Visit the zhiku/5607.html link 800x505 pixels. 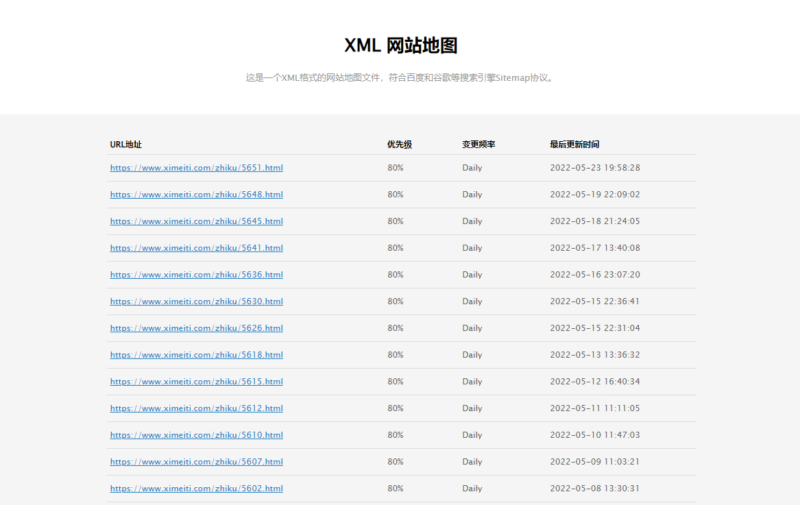point(196,462)
